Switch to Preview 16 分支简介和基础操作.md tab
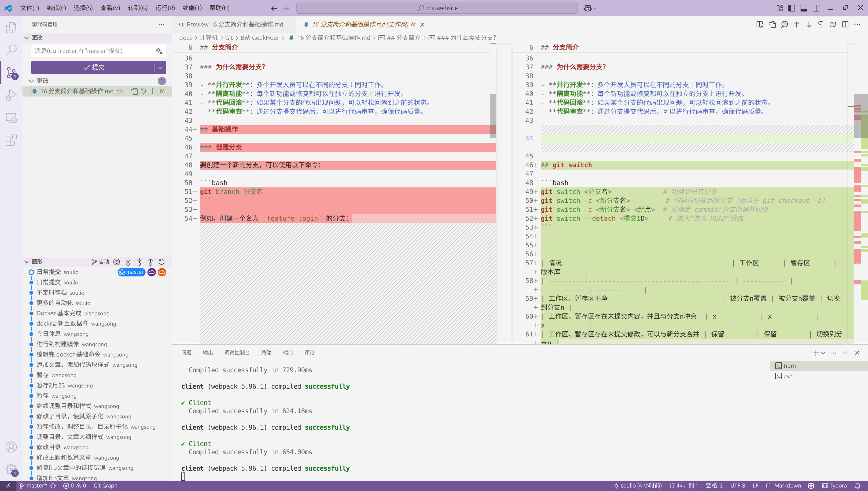The width and height of the screenshot is (868, 491). [x=235, y=24]
